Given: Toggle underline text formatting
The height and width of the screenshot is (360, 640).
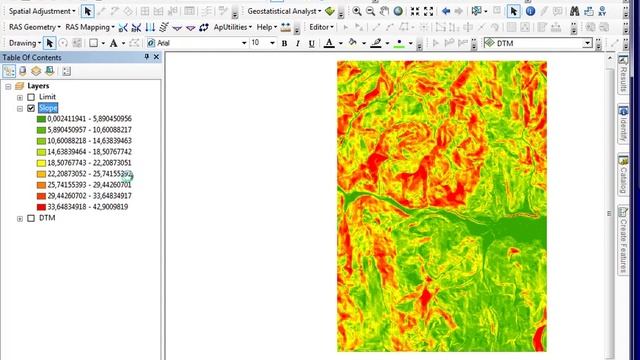Looking at the screenshot, I should point(311,43).
